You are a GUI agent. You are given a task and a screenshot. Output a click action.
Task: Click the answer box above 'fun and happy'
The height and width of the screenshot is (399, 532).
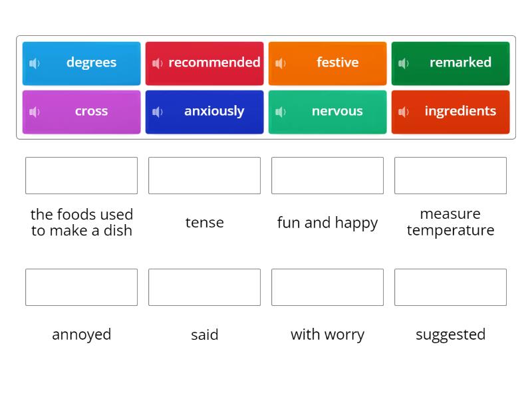pos(327,176)
